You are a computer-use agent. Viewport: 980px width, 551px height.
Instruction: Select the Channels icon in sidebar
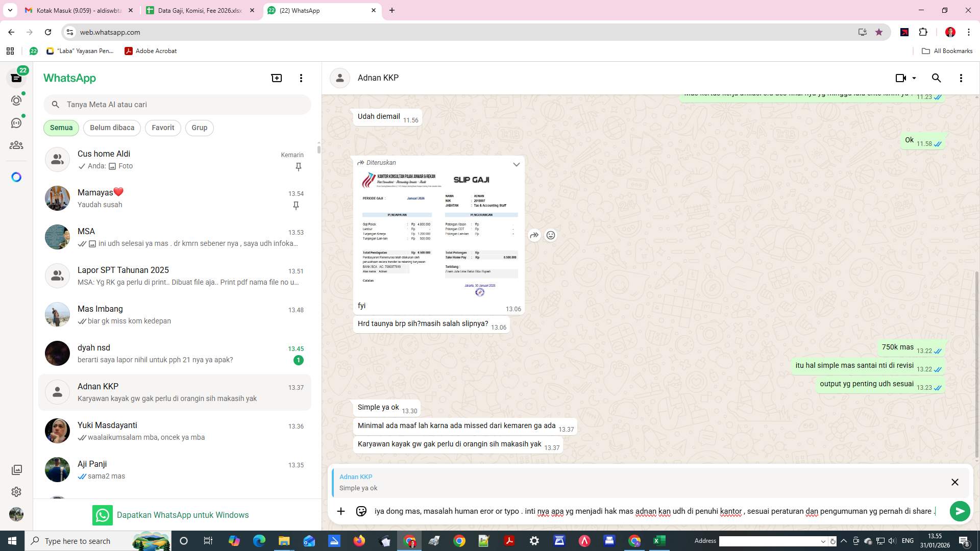coord(16,122)
